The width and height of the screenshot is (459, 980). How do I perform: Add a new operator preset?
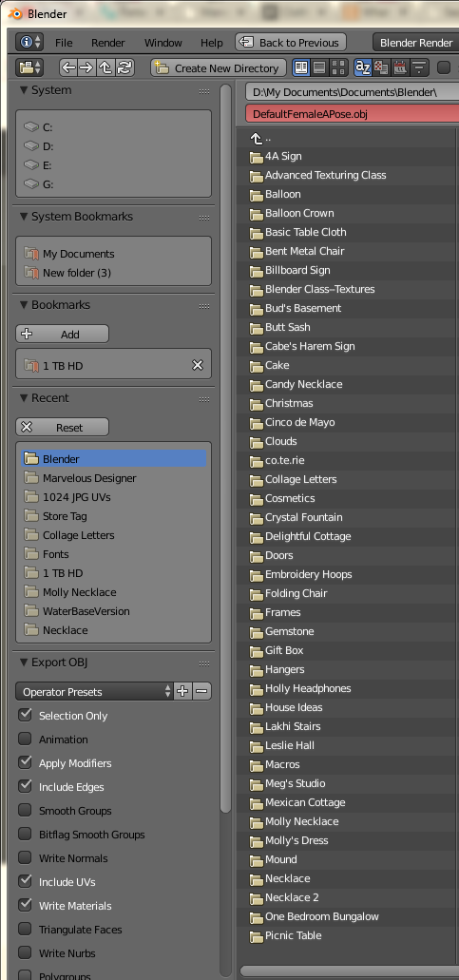[x=182, y=691]
